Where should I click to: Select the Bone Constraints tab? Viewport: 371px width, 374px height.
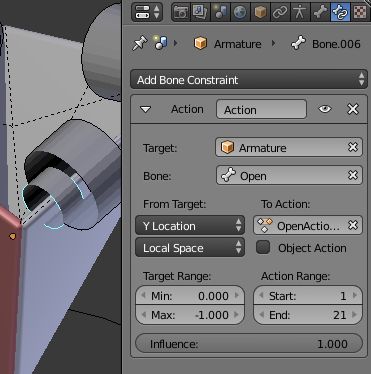click(340, 12)
